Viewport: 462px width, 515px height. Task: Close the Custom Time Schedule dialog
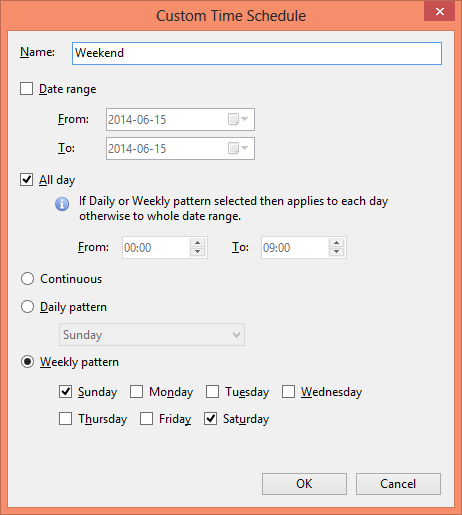tap(440, 11)
